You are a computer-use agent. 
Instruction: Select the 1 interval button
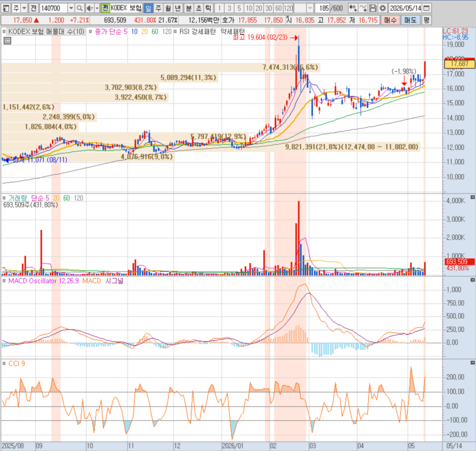[219, 8]
